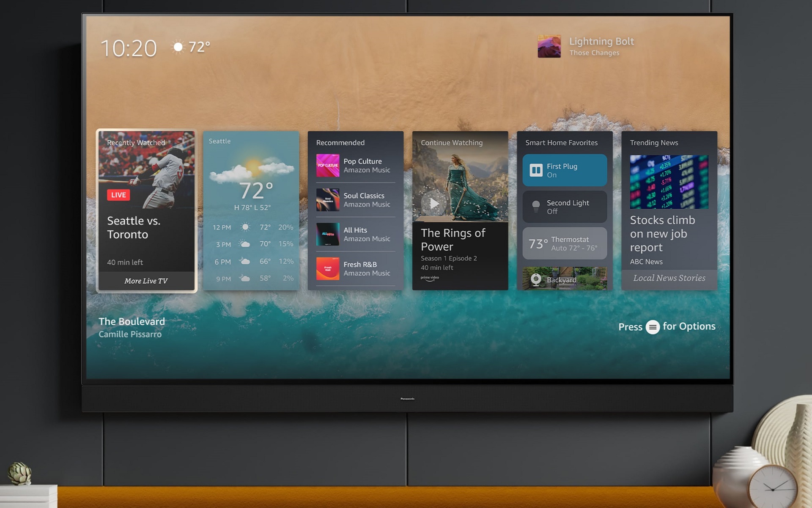Select the 3 PM partly cloudy icon
This screenshot has height=508, width=812.
click(x=244, y=244)
